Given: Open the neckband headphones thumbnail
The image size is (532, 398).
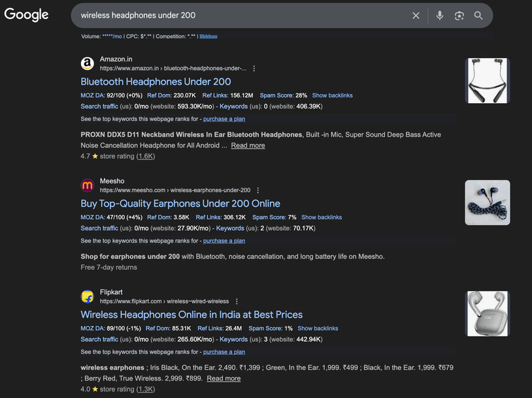Looking at the screenshot, I should point(487,81).
